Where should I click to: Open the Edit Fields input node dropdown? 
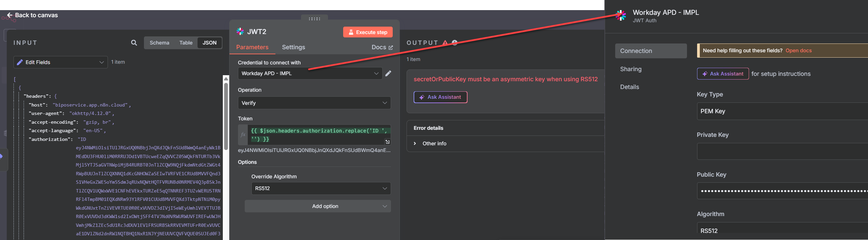[x=61, y=62]
